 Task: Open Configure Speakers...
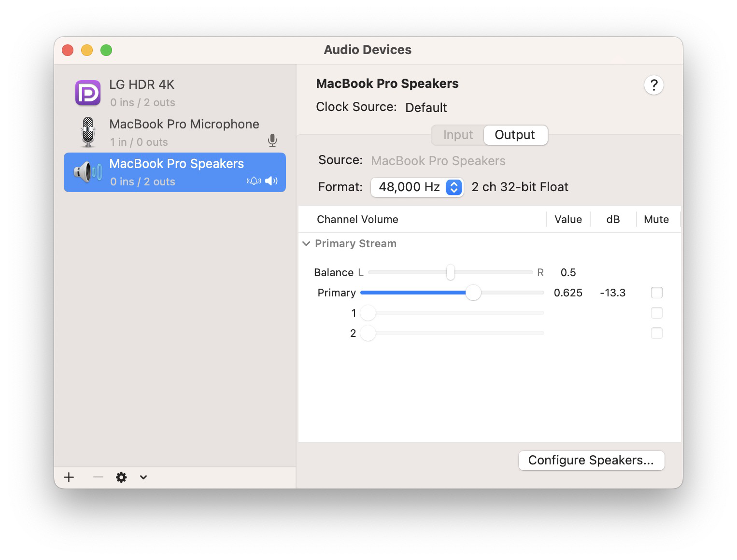[x=591, y=461]
